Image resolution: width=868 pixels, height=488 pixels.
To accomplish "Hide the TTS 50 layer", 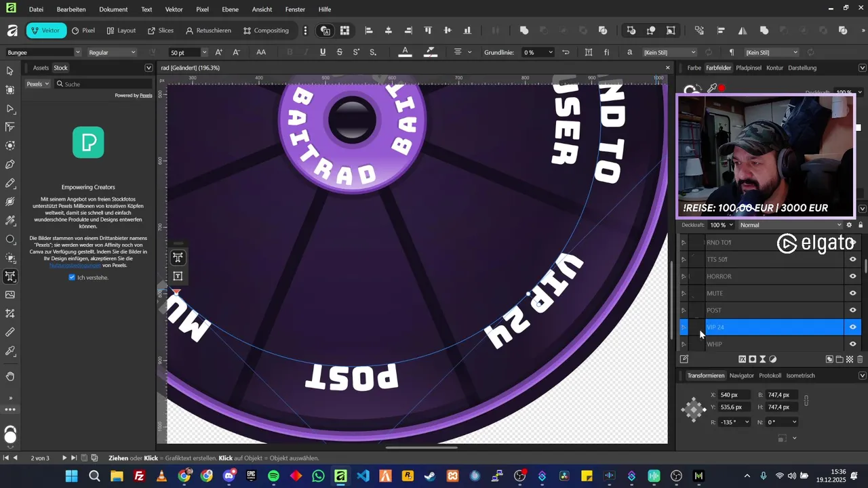I will [853, 259].
